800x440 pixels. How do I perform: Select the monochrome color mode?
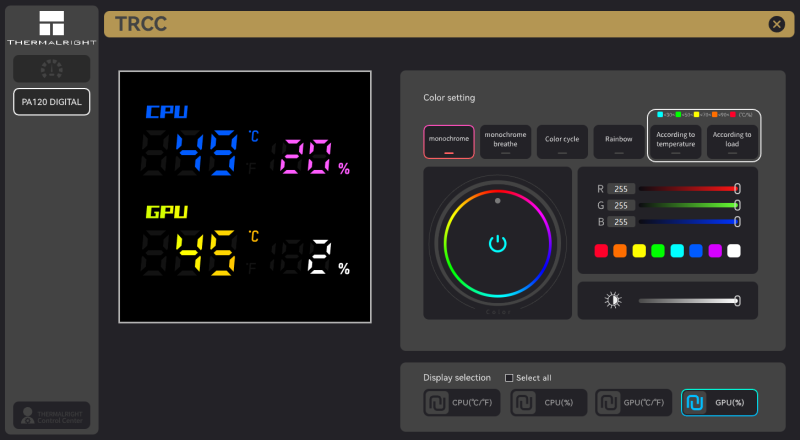[449, 142]
